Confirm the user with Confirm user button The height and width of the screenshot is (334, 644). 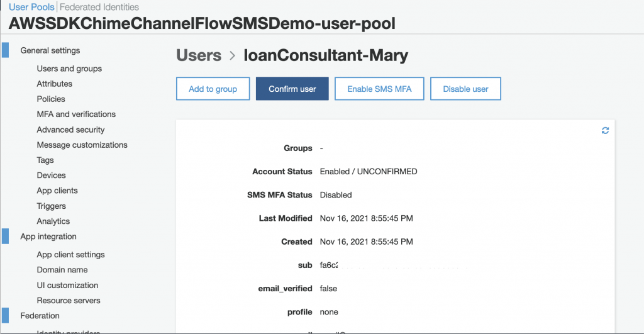[x=292, y=89]
